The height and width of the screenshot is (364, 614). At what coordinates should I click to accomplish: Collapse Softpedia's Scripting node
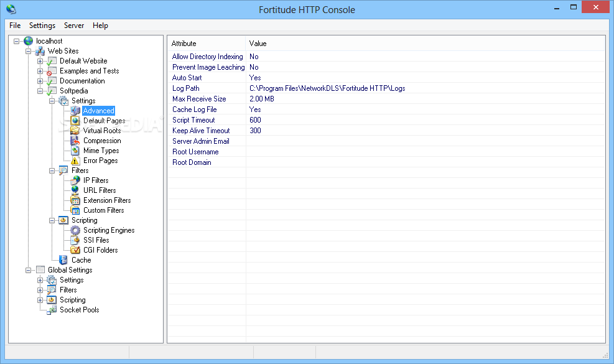52,221
